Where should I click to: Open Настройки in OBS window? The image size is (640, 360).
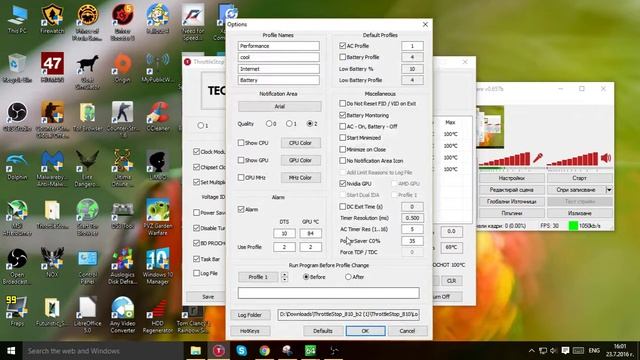[x=511, y=178]
